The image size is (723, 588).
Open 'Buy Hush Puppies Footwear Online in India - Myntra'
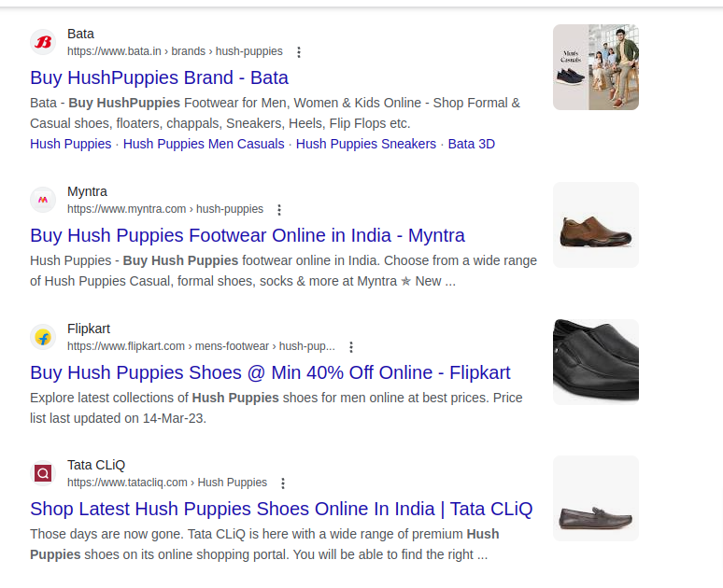click(248, 235)
